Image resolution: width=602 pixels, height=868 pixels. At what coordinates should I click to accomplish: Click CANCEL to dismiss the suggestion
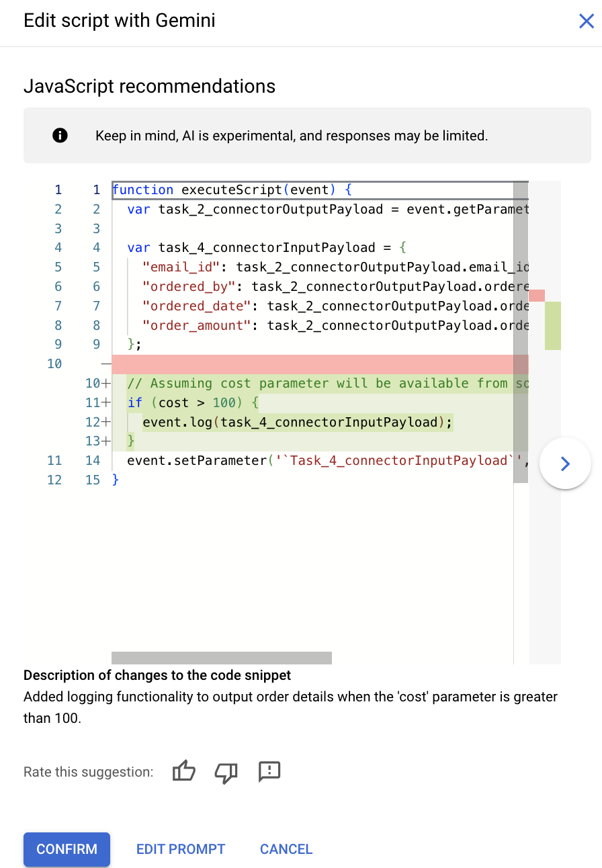point(286,849)
